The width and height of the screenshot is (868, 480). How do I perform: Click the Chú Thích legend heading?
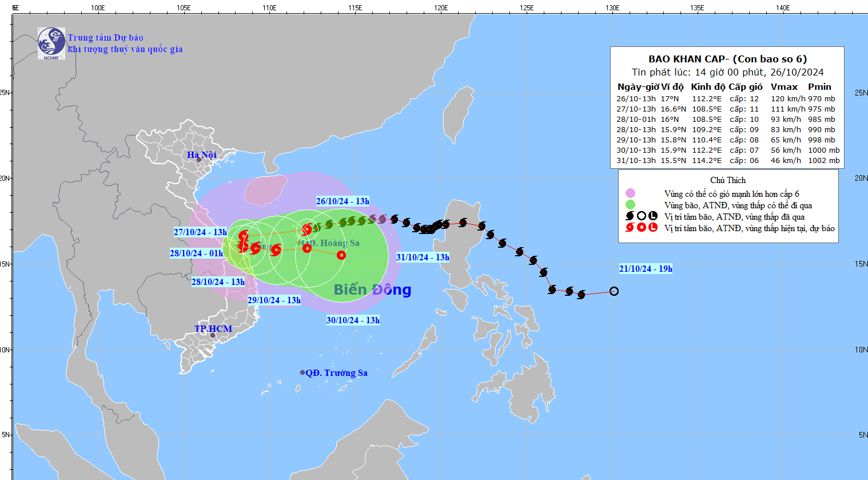tap(727, 180)
